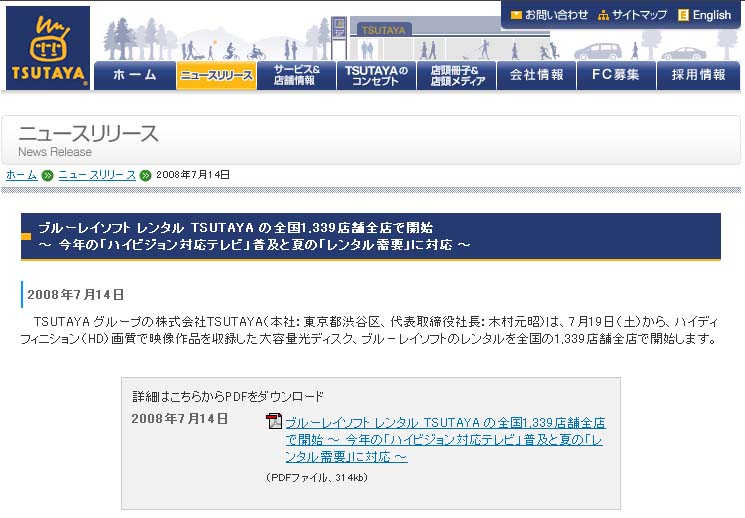Click green arrow icon after ニュースリリース breadcrumb
Image resolution: width=745 pixels, height=518 pixels.
(145, 175)
